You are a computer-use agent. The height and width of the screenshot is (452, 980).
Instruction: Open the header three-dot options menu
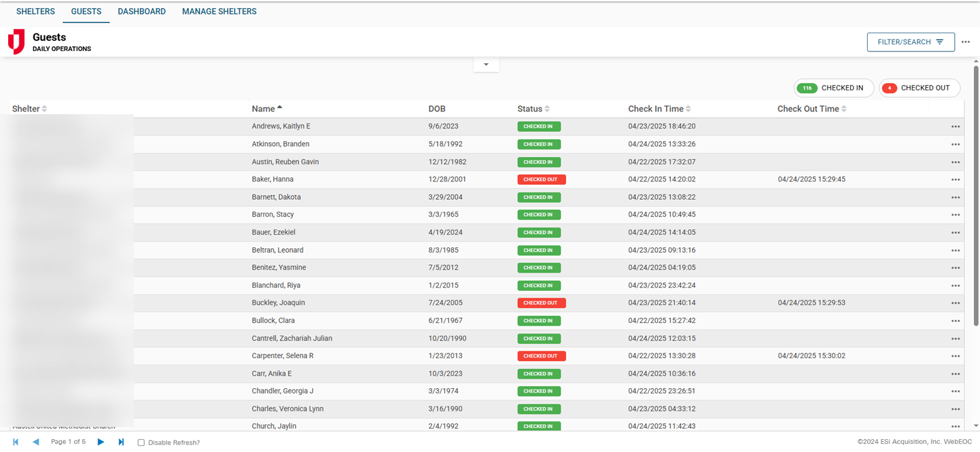point(966,42)
